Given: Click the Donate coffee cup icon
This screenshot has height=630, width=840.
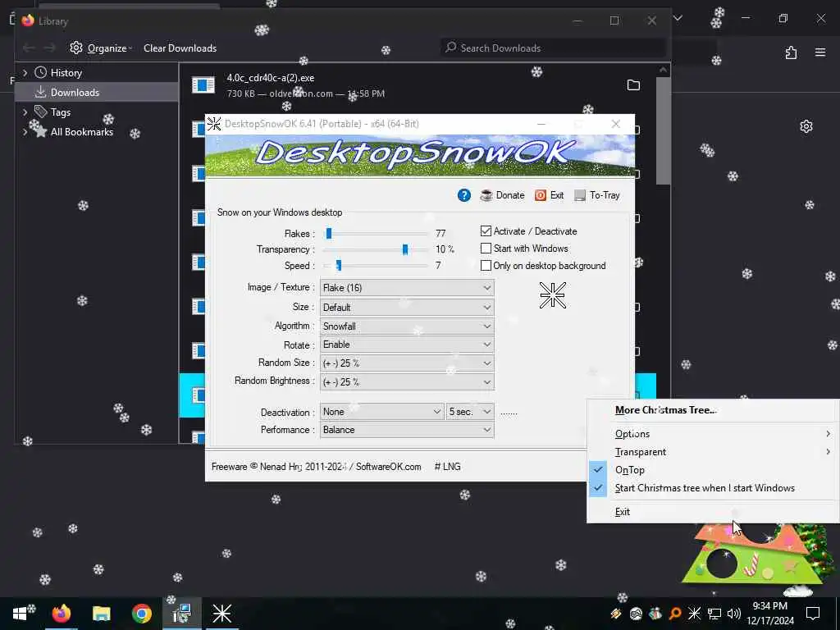Looking at the screenshot, I should [486, 195].
